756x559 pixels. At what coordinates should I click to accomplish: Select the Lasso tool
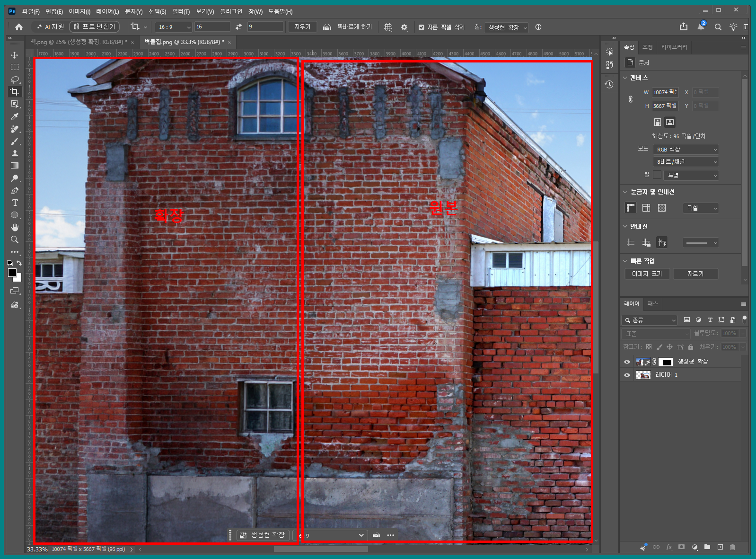point(15,80)
